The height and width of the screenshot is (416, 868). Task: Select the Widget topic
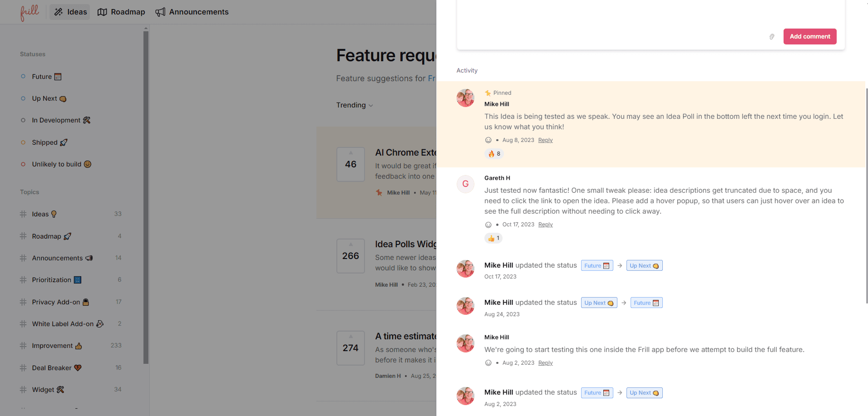(x=71, y=389)
